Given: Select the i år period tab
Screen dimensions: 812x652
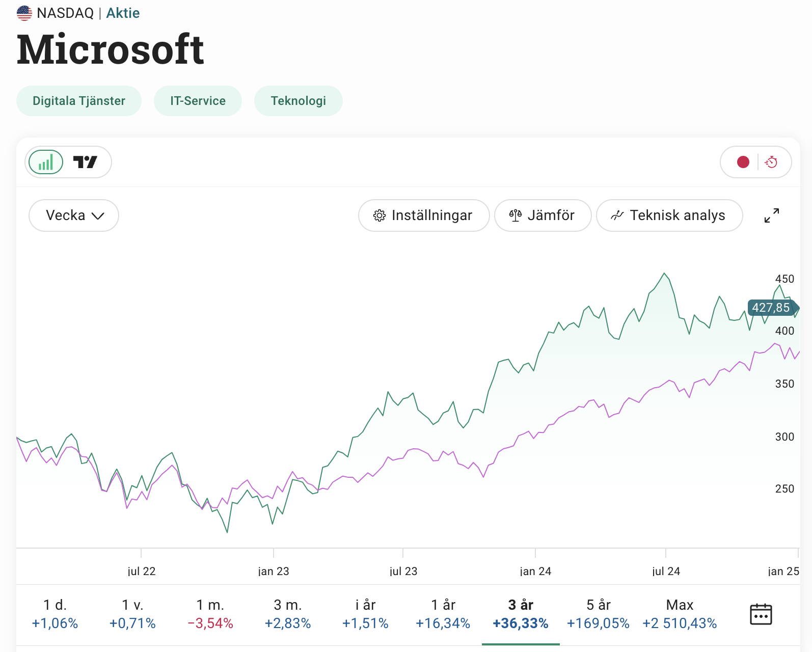Looking at the screenshot, I should (365, 614).
